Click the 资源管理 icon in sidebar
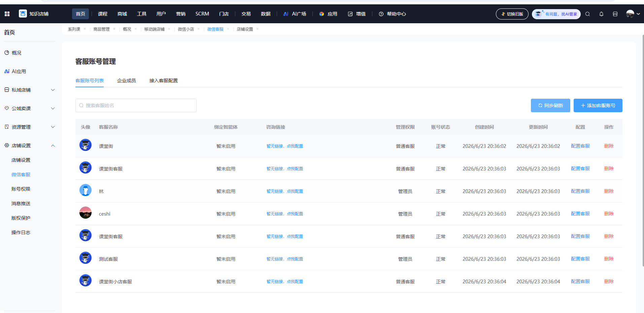Viewport: 644px width, 313px height. click(x=7, y=127)
